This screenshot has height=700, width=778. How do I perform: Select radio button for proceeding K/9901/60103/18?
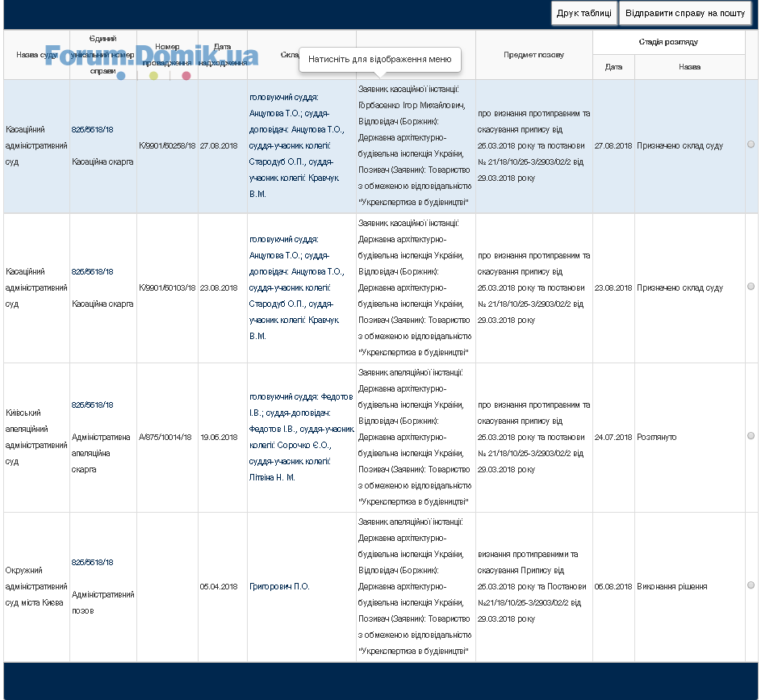point(751,287)
